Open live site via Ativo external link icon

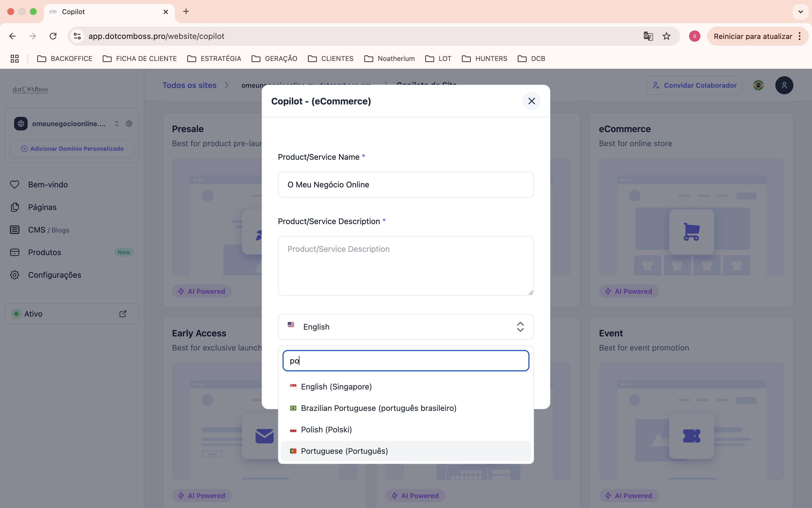point(123,314)
